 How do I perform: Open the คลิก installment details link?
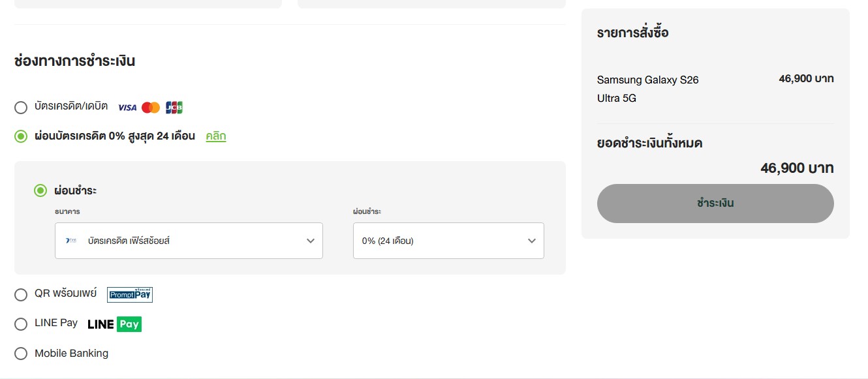tap(216, 136)
